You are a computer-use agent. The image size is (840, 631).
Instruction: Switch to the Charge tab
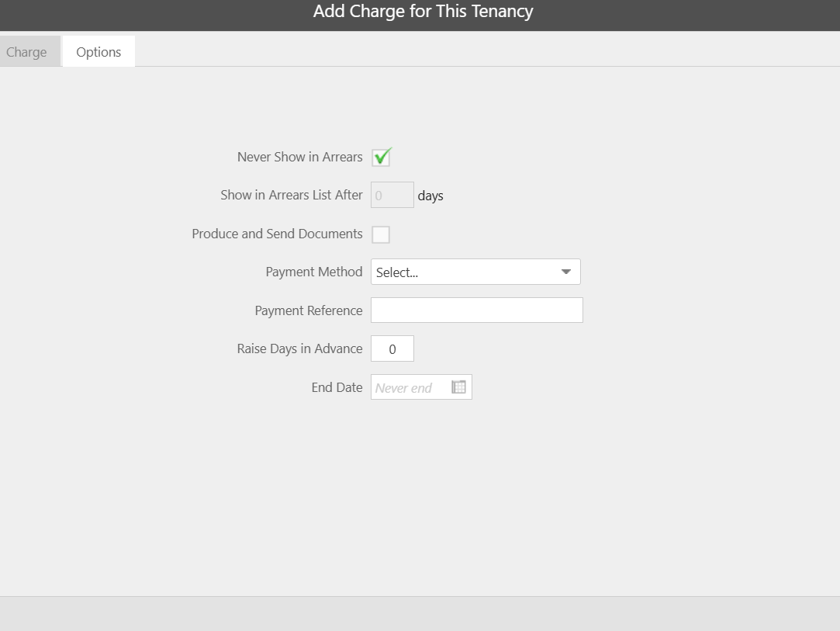pos(29,51)
